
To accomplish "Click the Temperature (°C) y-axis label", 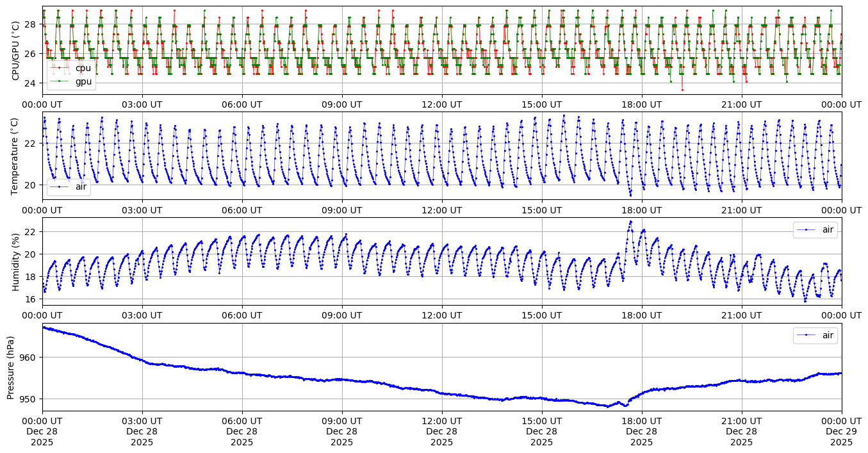I will (17, 156).
